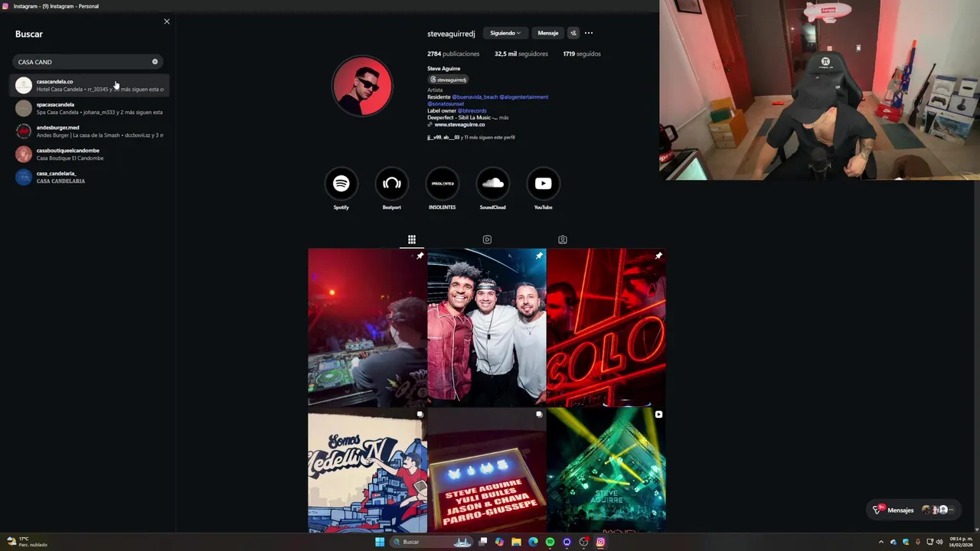Open Steve Aguirre's profile picture

pyautogui.click(x=362, y=85)
